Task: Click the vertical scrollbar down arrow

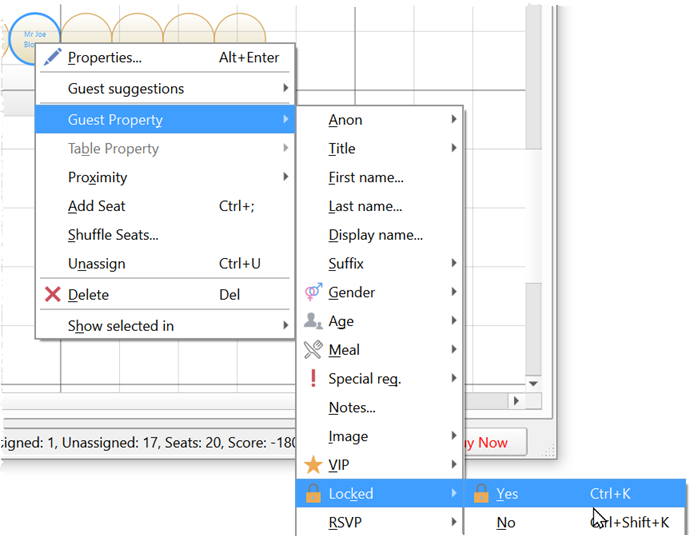Action: [x=533, y=383]
